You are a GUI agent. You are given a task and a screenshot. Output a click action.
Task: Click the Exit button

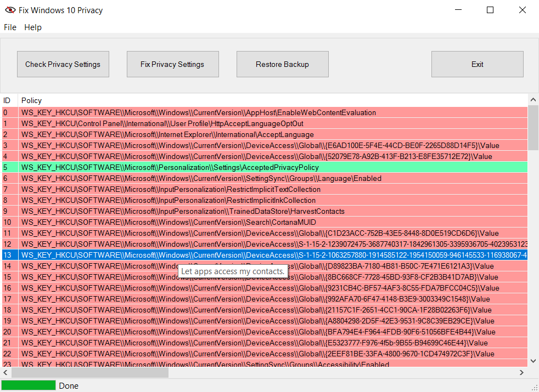(x=478, y=64)
